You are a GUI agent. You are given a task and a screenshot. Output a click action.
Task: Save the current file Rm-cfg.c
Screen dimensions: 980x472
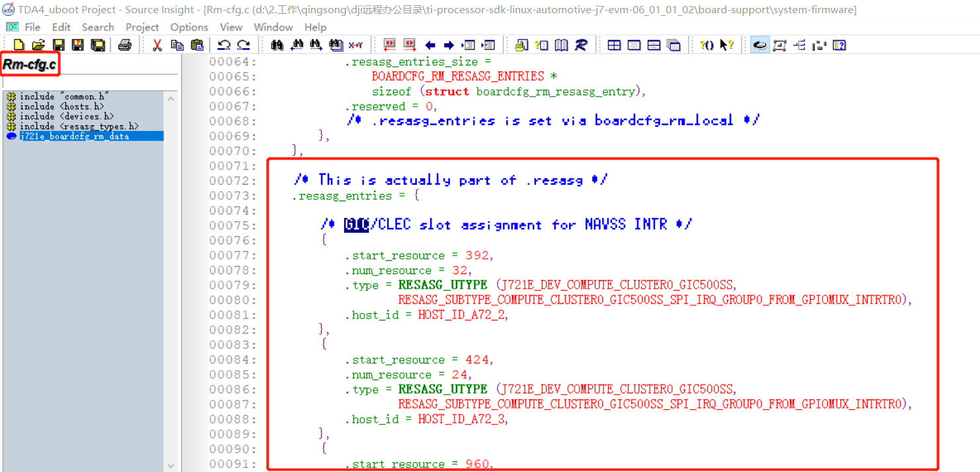(x=59, y=44)
